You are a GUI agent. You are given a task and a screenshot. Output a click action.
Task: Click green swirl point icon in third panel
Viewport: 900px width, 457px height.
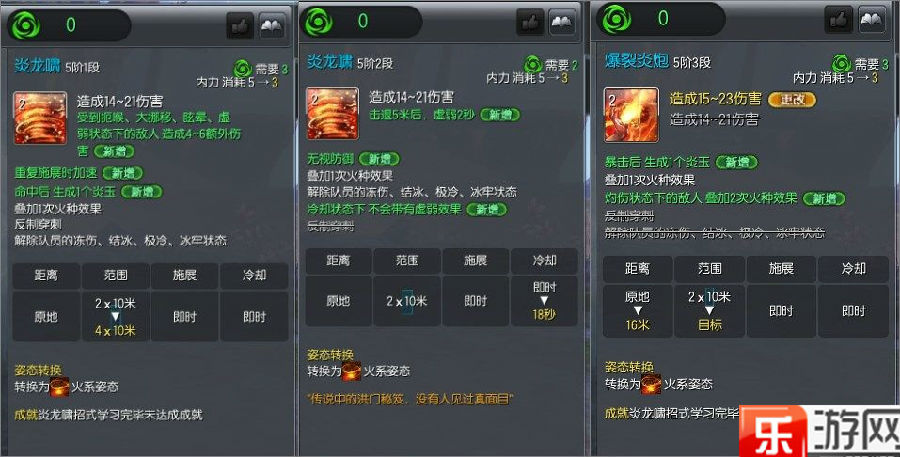(616, 19)
